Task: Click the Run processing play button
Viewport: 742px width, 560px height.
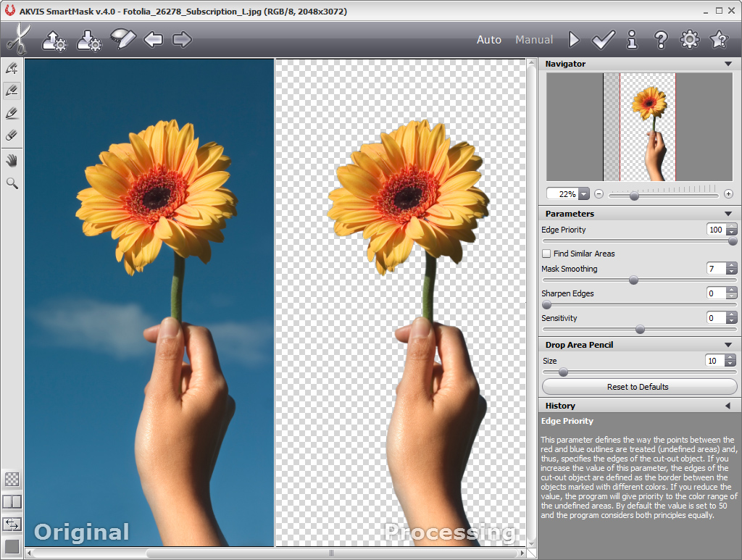Action: click(574, 40)
